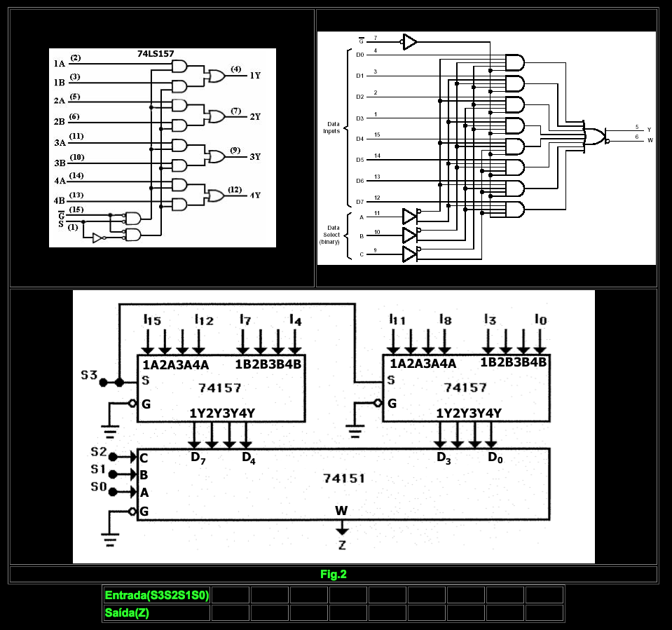Image resolution: width=672 pixels, height=630 pixels.
Task: Click the D3 label on 74151
Action: point(444,458)
